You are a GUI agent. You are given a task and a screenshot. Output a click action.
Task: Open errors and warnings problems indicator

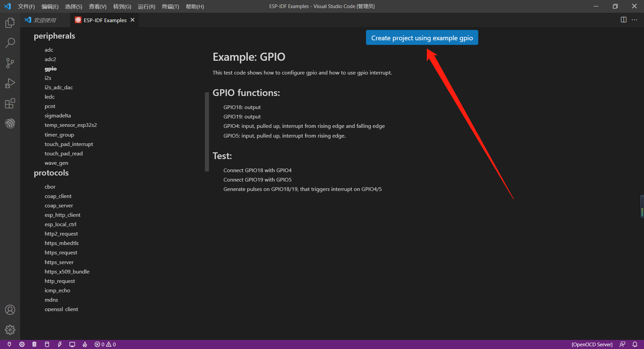click(x=105, y=344)
